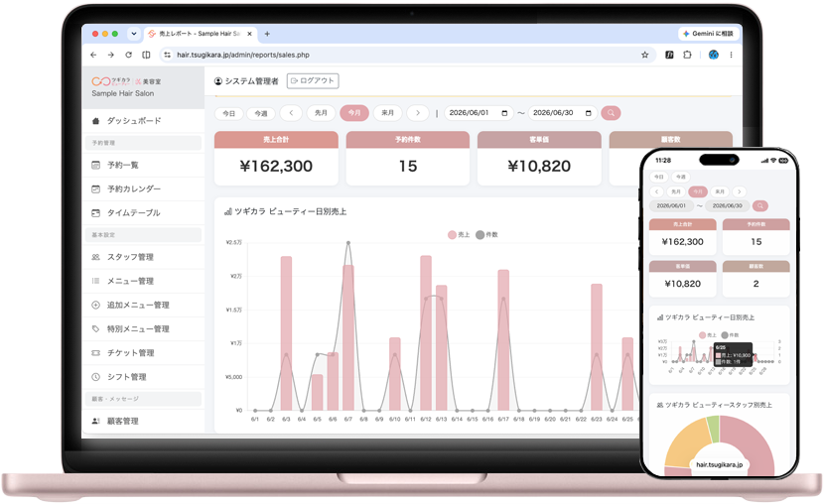Screen dimensions: 824x504
Task: Click the スタッフ管理 people icon
Action: click(95, 257)
